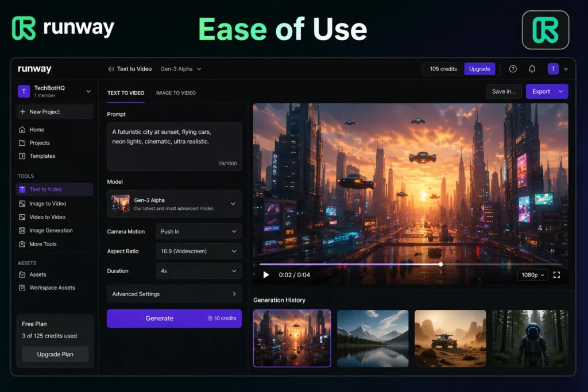Open the 1080p resolution dropdown
Viewport: 588px width, 392px height.
coord(532,275)
